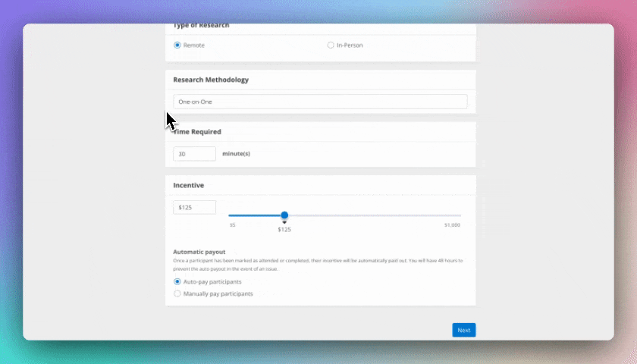Choose Manually pay participants option
Viewport: 637px width, 364px height.
177,293
